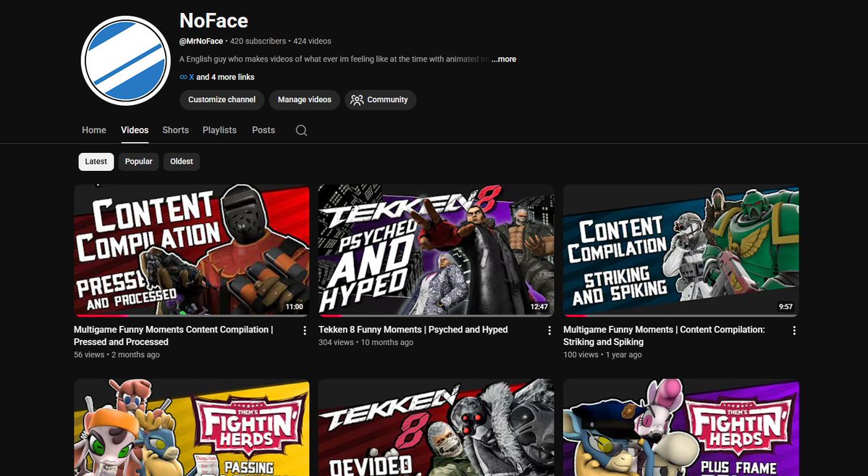Open options menu for Psyched and Hyped video
This screenshot has height=476, width=868.
549,330
